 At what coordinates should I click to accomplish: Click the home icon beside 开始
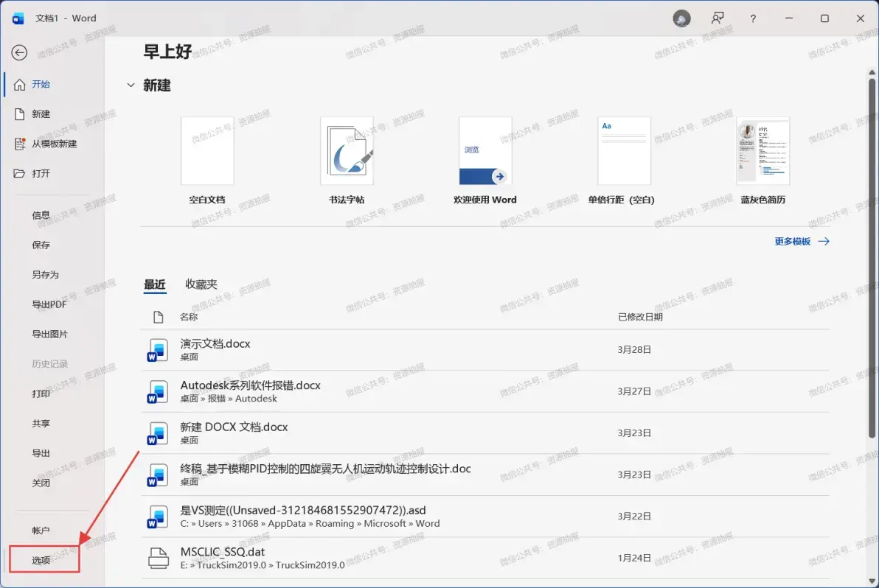[20, 85]
